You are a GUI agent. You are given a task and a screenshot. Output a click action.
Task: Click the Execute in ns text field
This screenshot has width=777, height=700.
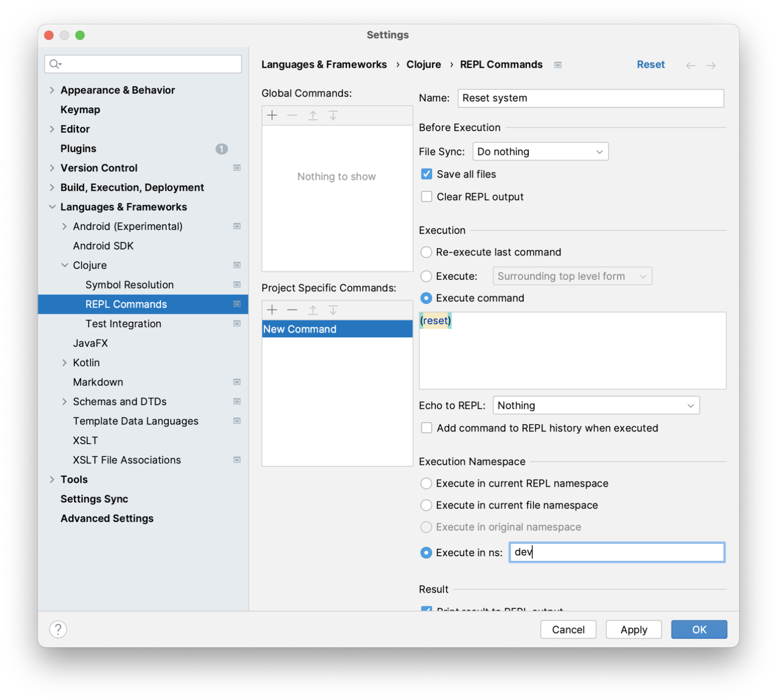617,553
